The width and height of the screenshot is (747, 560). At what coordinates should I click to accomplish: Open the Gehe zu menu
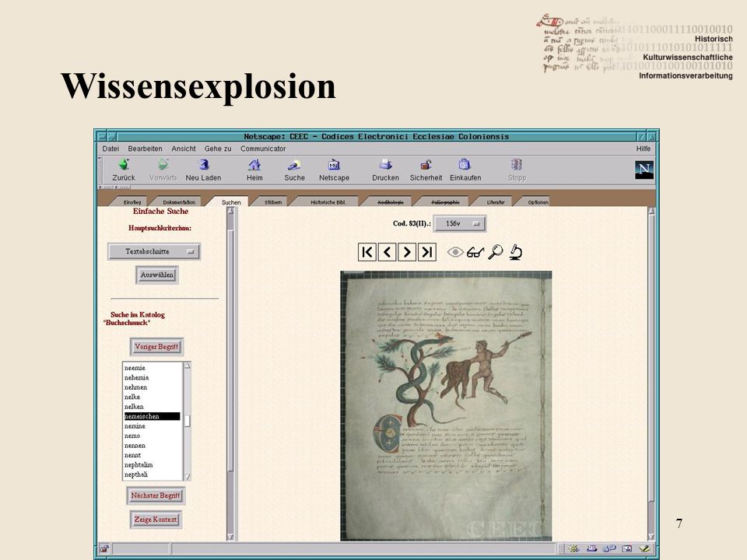(218, 149)
